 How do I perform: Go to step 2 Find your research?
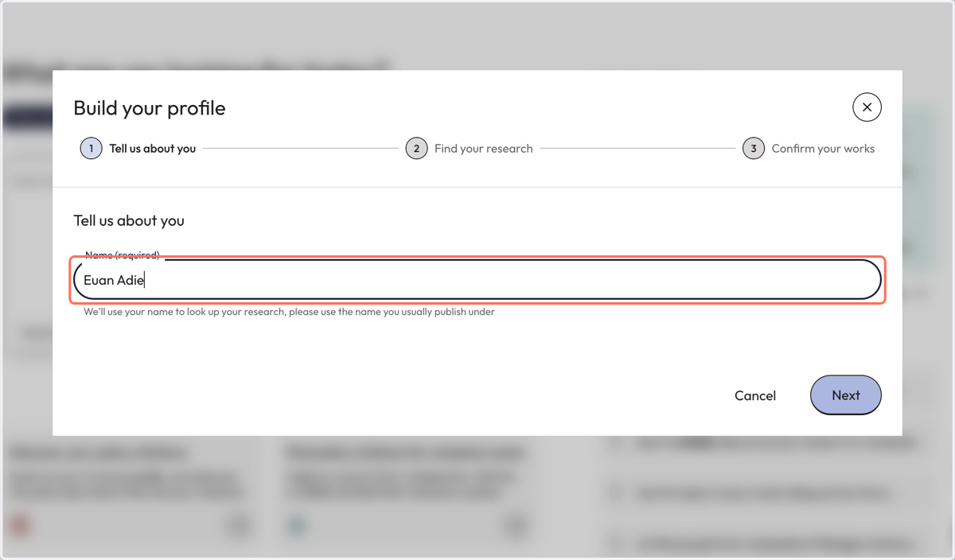coord(470,149)
